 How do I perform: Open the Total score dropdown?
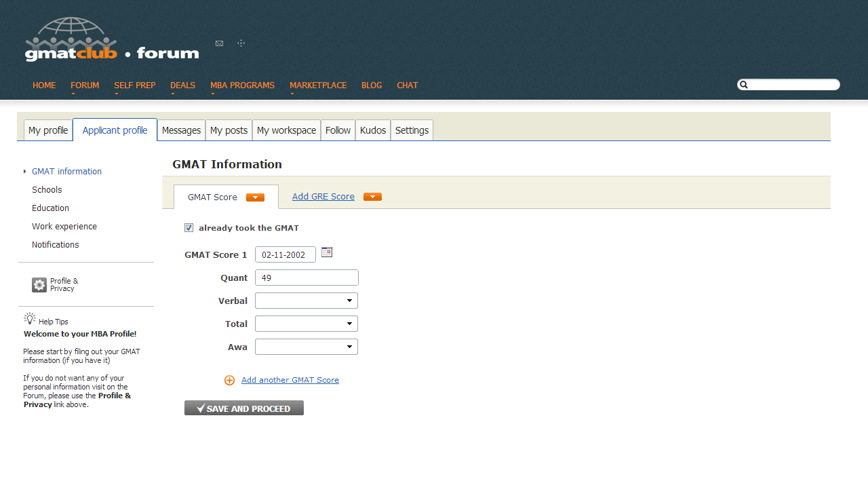click(x=307, y=324)
